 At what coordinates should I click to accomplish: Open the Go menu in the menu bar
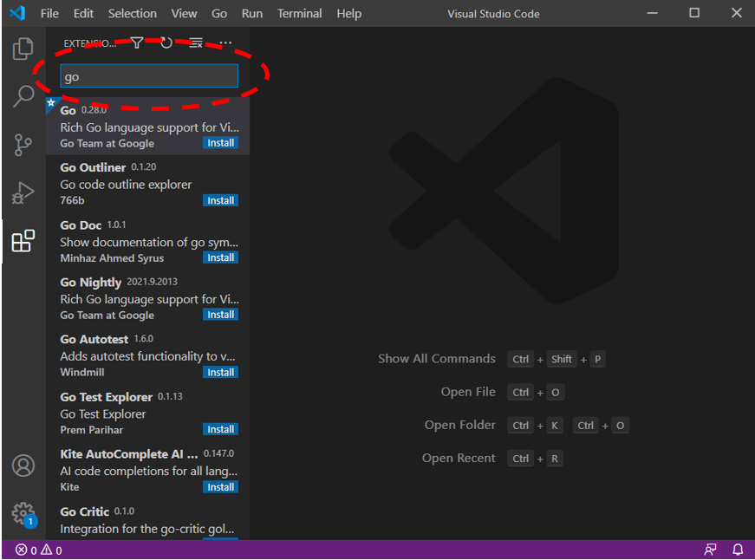pyautogui.click(x=219, y=13)
